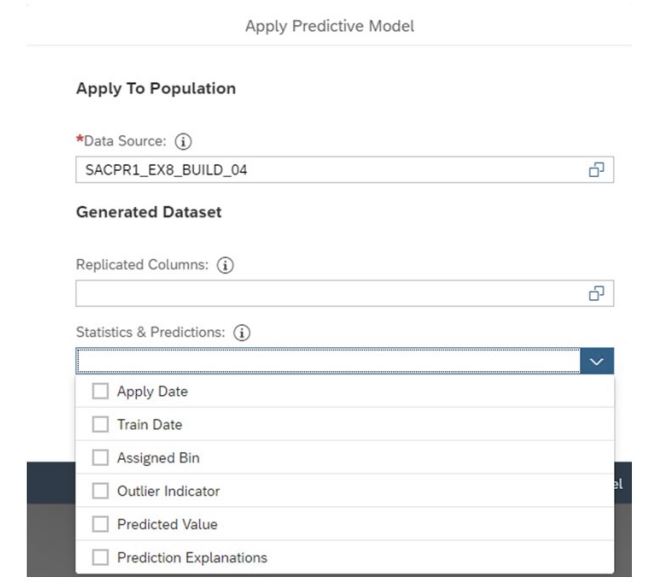Tick the Outlier Indicator checkbox
The width and height of the screenshot is (647, 588).
[x=100, y=491]
